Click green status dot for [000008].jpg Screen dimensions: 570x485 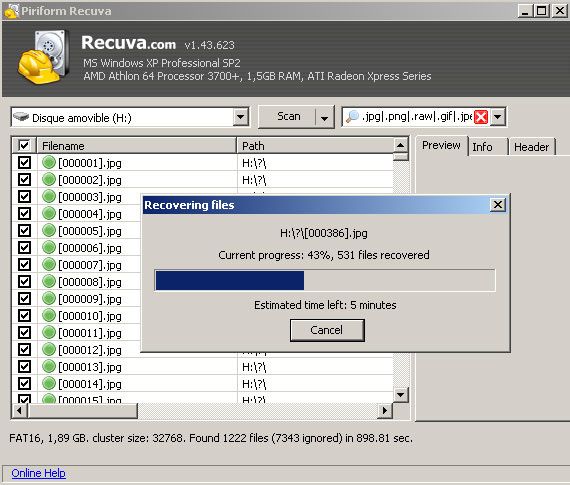pyautogui.click(x=49, y=281)
